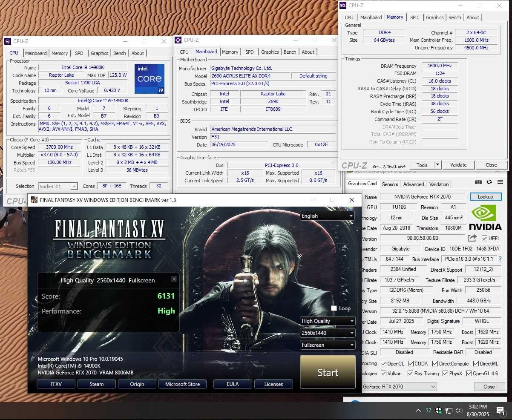Click the Steam button in benchmark
This screenshot has height=420, width=512.
pos(96,384)
